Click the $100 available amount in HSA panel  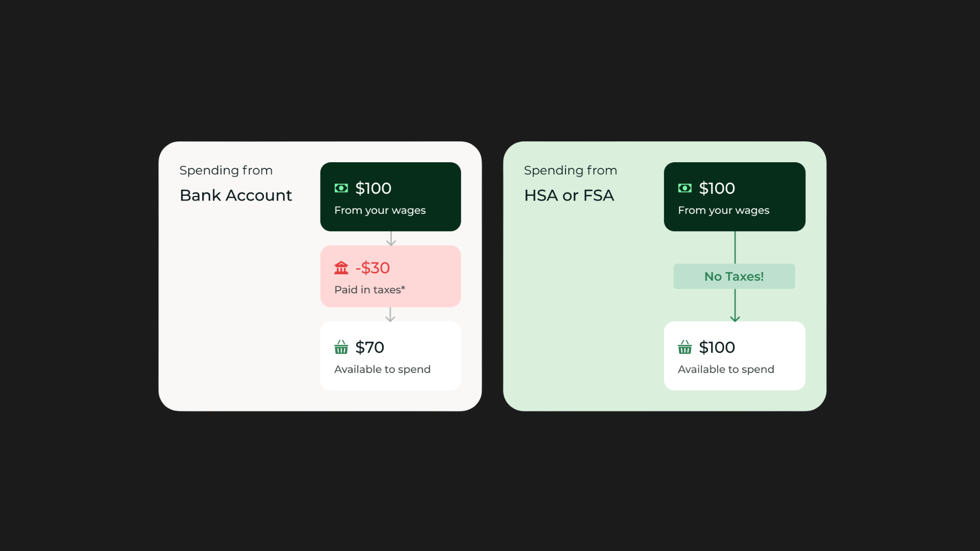click(x=717, y=347)
